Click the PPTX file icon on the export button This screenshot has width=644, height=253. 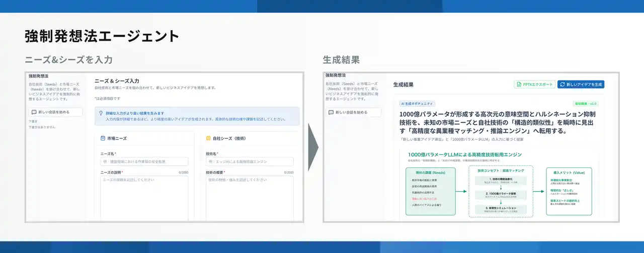point(518,85)
